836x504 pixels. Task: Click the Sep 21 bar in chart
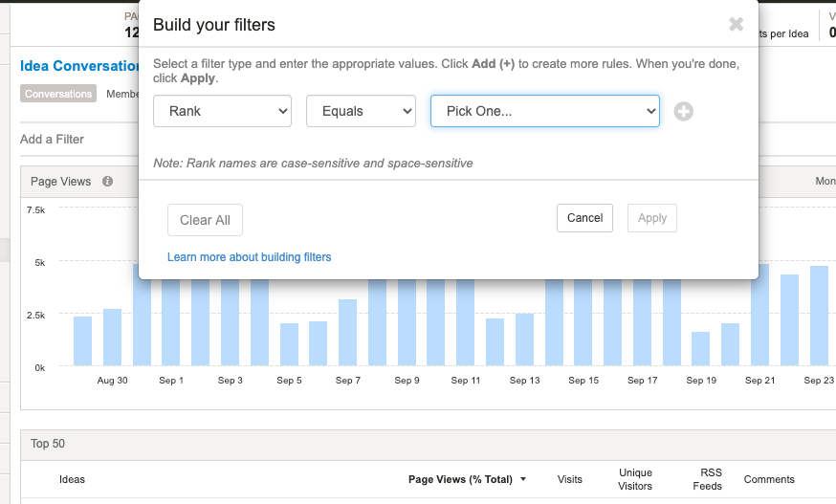pos(759,315)
